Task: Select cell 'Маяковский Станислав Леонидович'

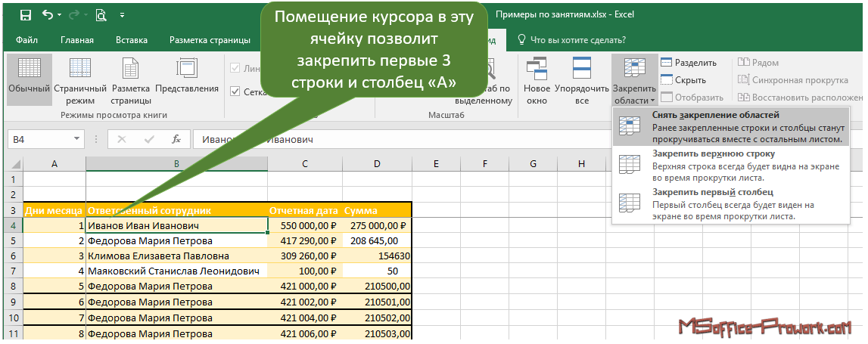Action: [176, 271]
